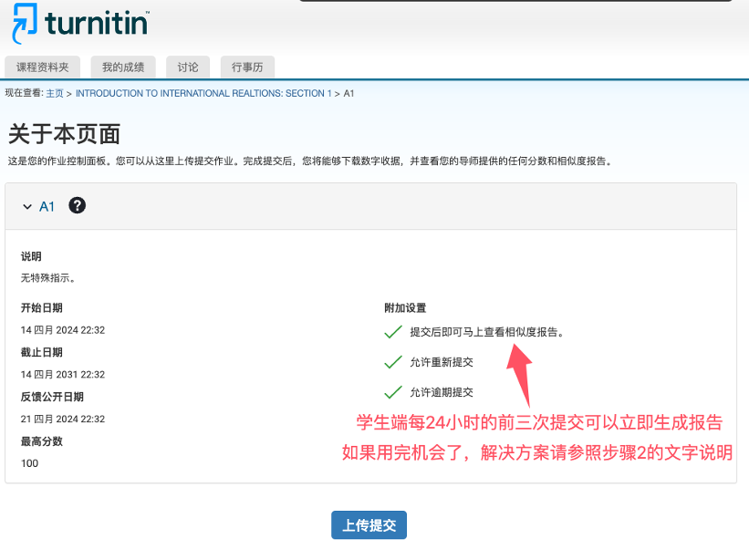Click the checkmark beside 提交后即可马上查看相似度报告

tap(393, 332)
